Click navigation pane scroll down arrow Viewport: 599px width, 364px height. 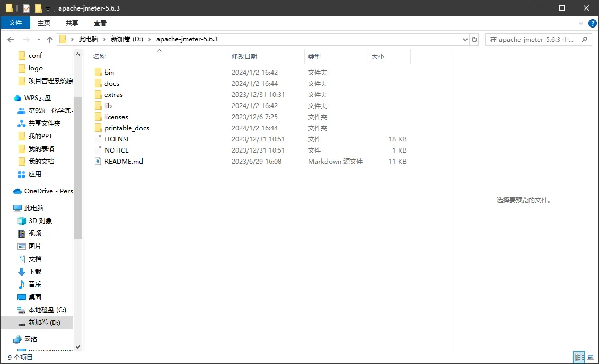pyautogui.click(x=77, y=347)
